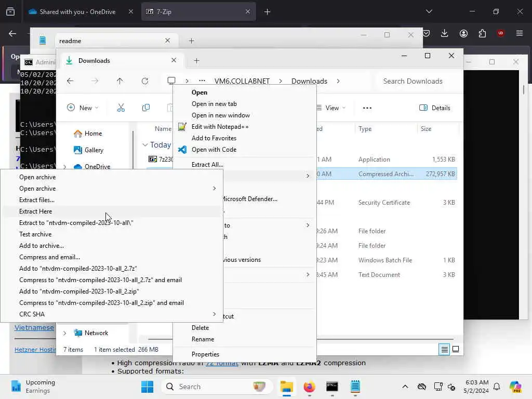Click the PC monitor icon in address bar
The height and width of the screenshot is (399, 532).
pos(171,81)
